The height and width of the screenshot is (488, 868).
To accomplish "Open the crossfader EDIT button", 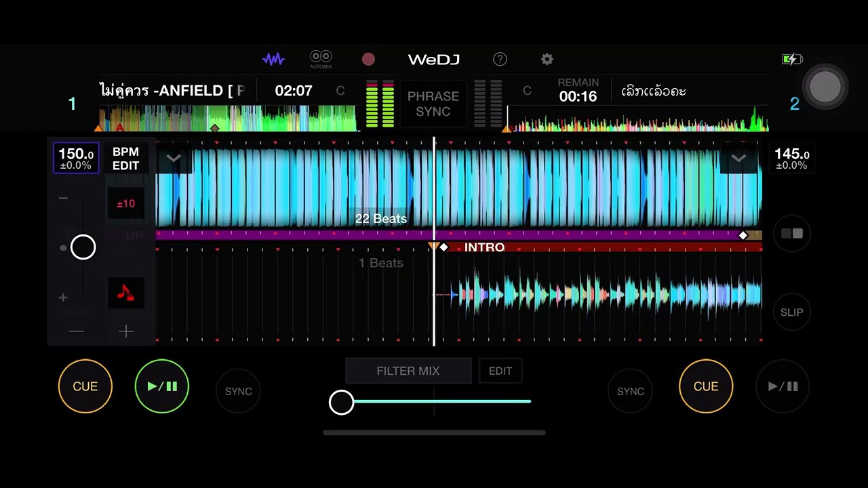I will [500, 371].
